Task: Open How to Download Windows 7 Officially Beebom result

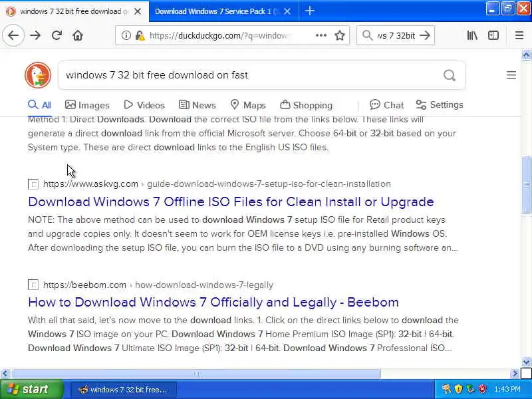Action: [x=213, y=302]
